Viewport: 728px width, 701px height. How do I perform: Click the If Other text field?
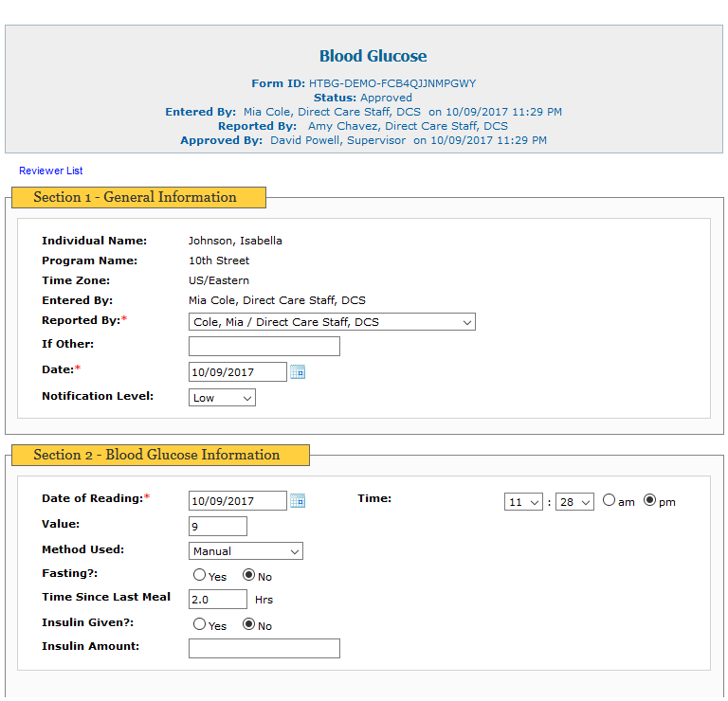(x=264, y=347)
